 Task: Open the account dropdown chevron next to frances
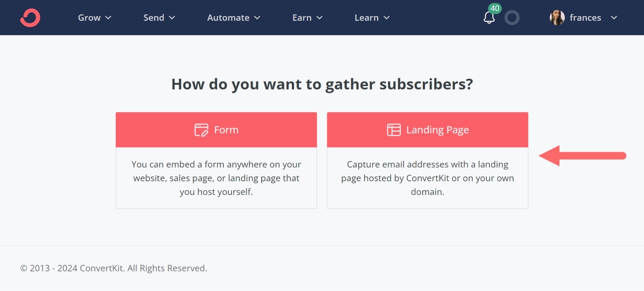tap(614, 18)
